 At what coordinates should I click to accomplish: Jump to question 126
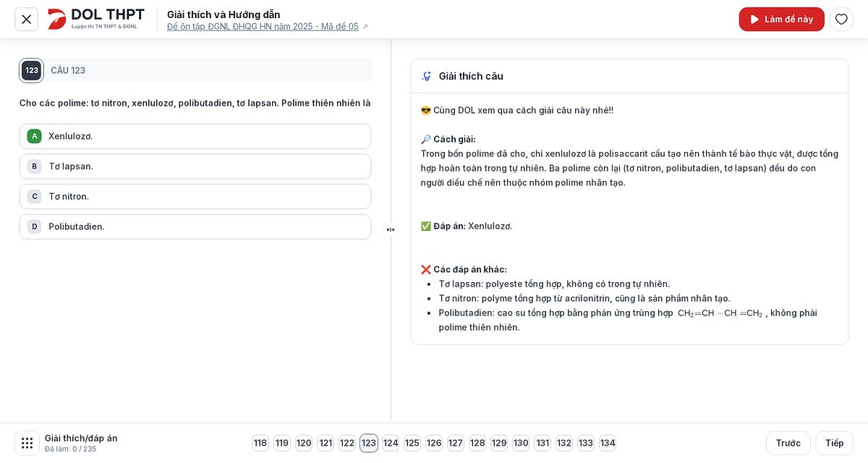[x=434, y=443]
